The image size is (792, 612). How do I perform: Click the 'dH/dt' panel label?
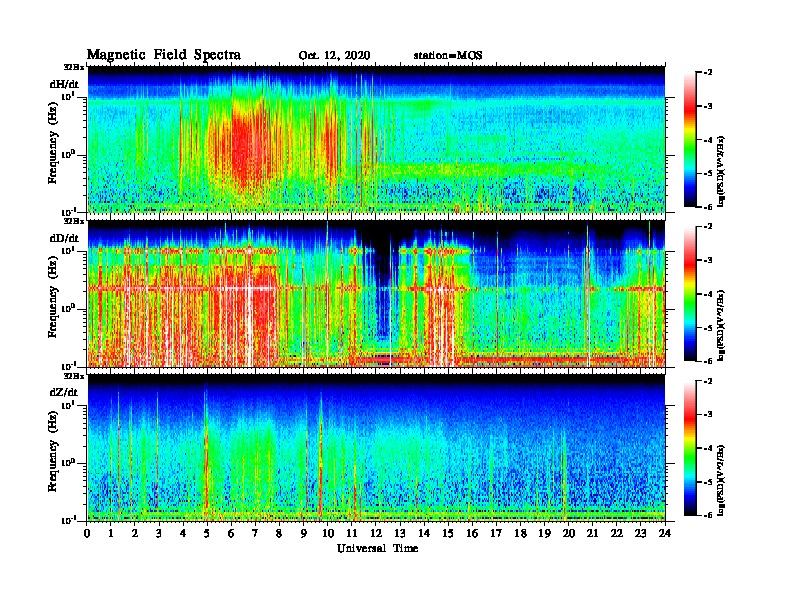coord(64,84)
